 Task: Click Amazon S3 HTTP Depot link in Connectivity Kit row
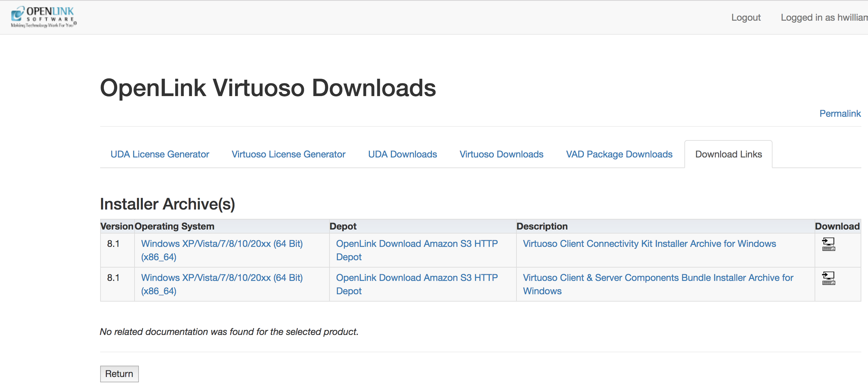click(417, 250)
